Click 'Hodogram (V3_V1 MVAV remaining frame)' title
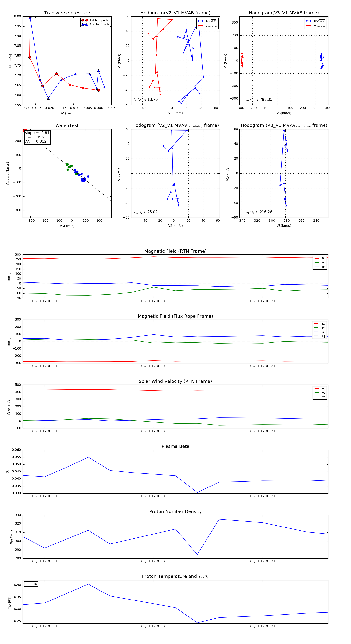 [284, 125]
